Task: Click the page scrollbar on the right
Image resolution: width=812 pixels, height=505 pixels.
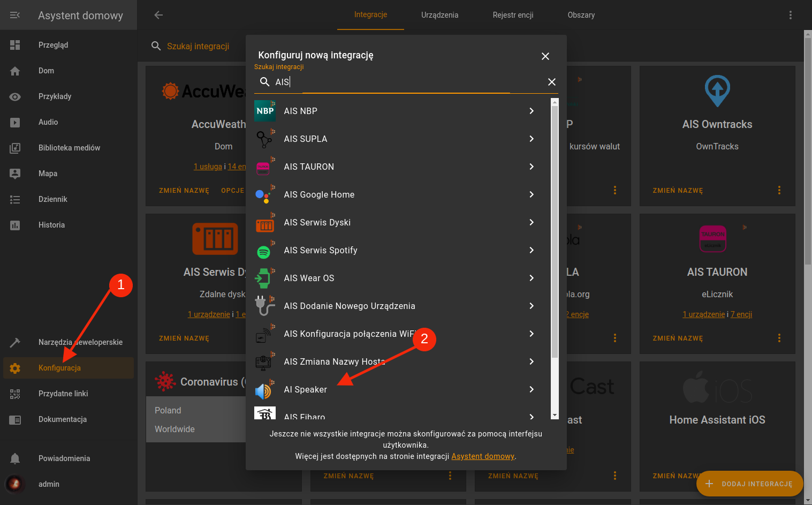Action: (808, 152)
